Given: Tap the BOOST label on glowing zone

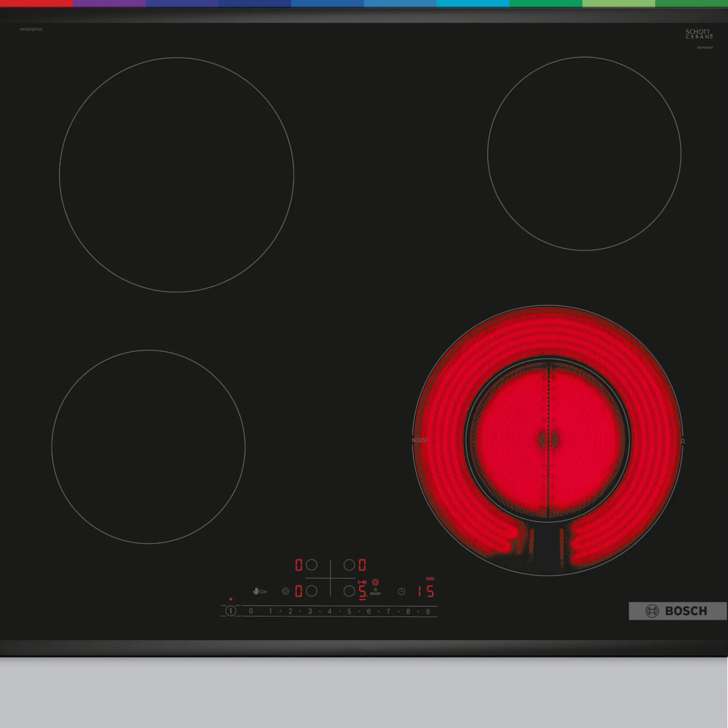Looking at the screenshot, I should [420, 440].
